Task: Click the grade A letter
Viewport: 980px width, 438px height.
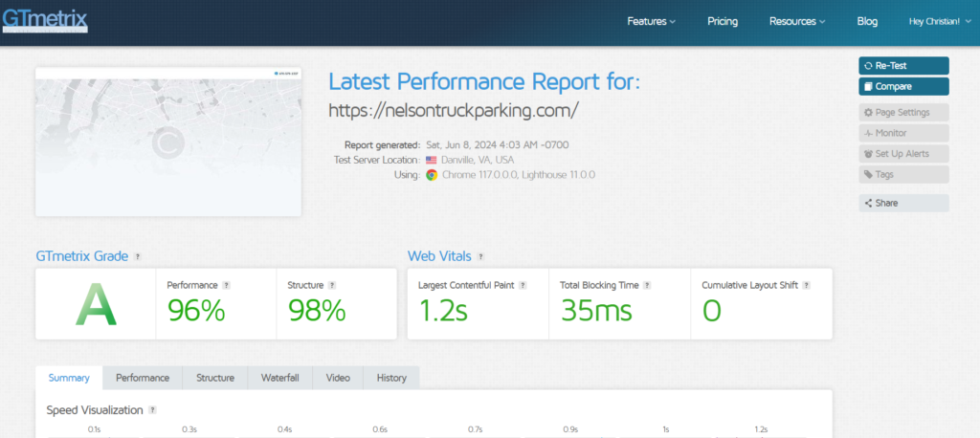Action: click(96, 304)
